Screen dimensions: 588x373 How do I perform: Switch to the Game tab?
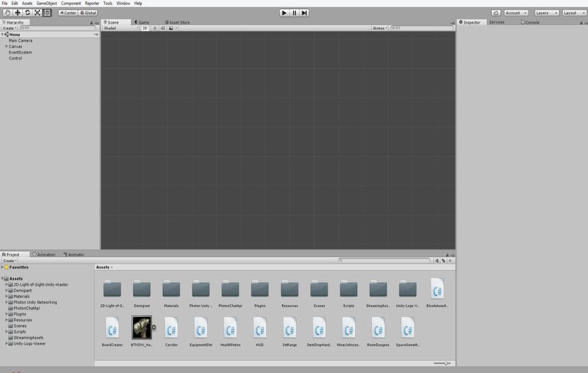click(142, 22)
